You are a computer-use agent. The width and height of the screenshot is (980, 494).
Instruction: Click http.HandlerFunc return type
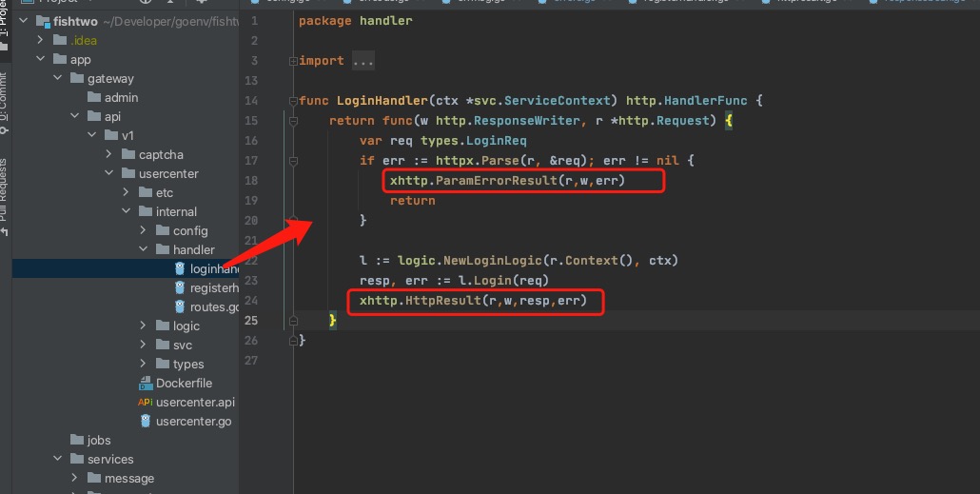click(x=686, y=101)
